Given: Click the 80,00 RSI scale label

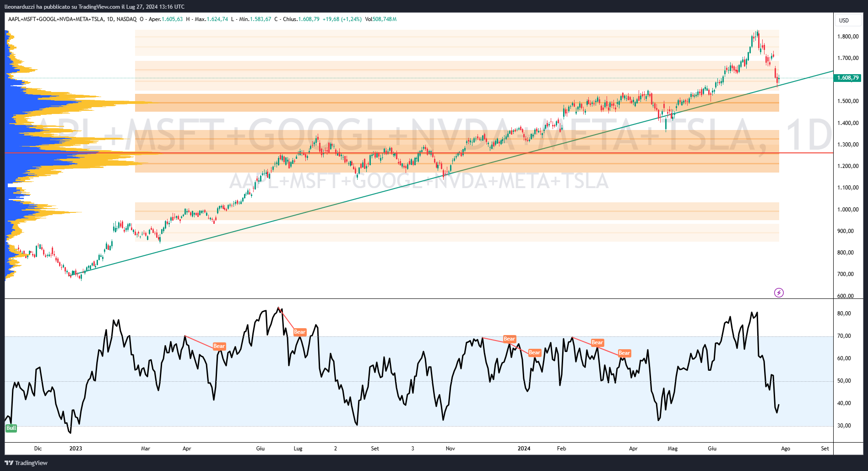Looking at the screenshot, I should coord(844,314).
